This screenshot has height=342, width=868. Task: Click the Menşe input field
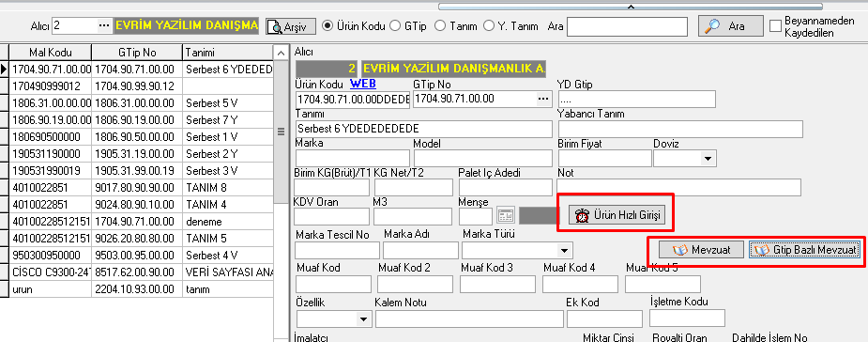[476, 216]
